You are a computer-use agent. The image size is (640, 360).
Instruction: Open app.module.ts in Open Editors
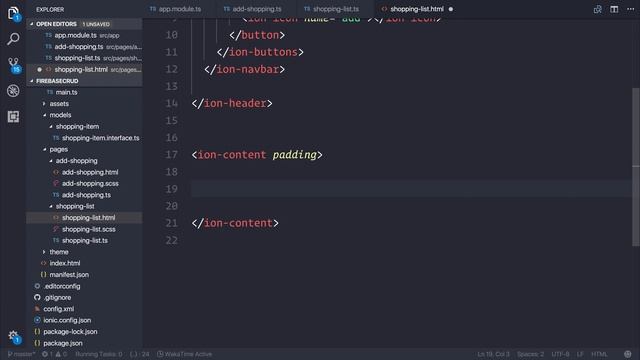coord(84,36)
